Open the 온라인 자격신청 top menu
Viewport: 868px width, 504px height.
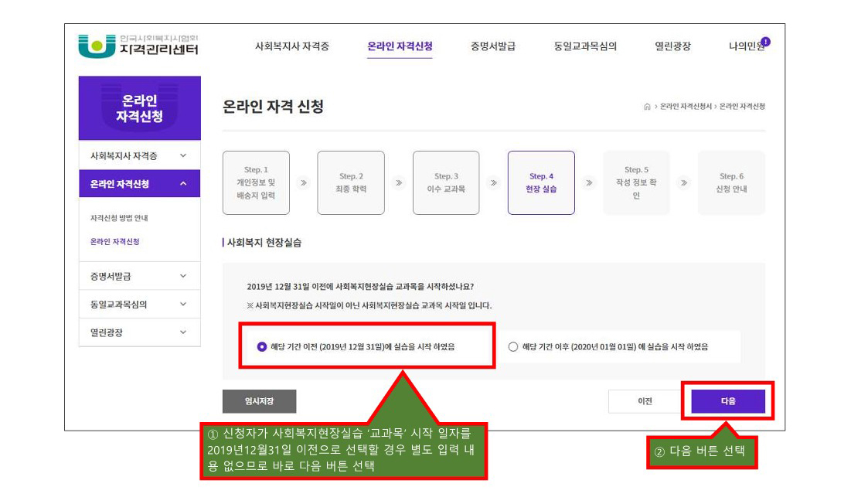tap(400, 46)
